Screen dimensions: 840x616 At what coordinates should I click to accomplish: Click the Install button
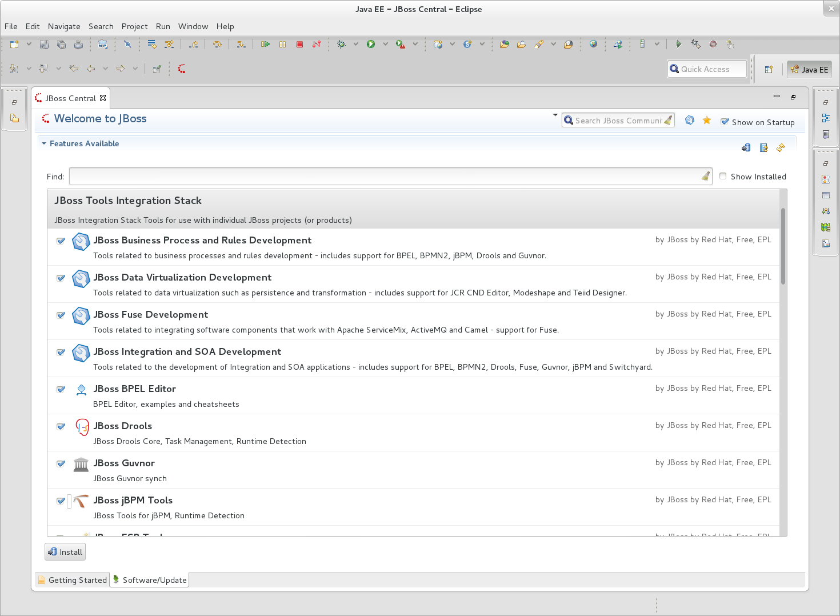[65, 552]
